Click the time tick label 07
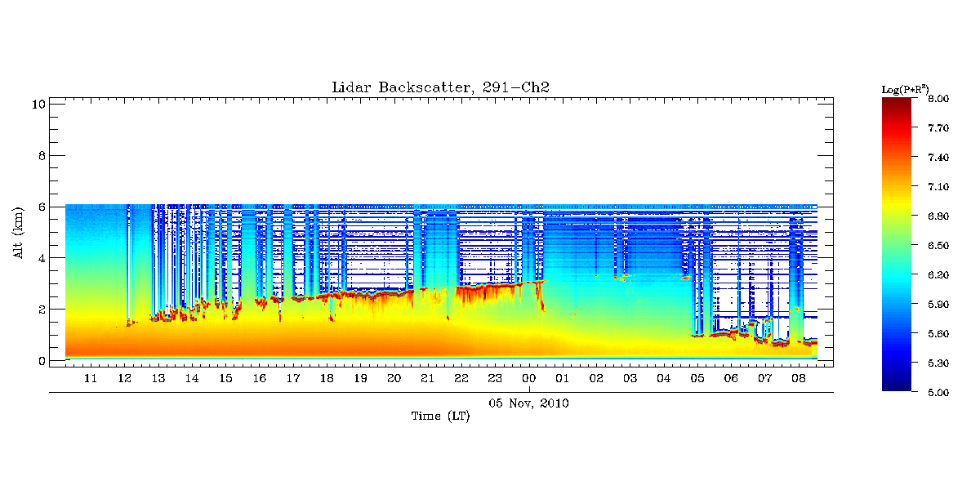The height and width of the screenshot is (490, 980). coord(765,379)
